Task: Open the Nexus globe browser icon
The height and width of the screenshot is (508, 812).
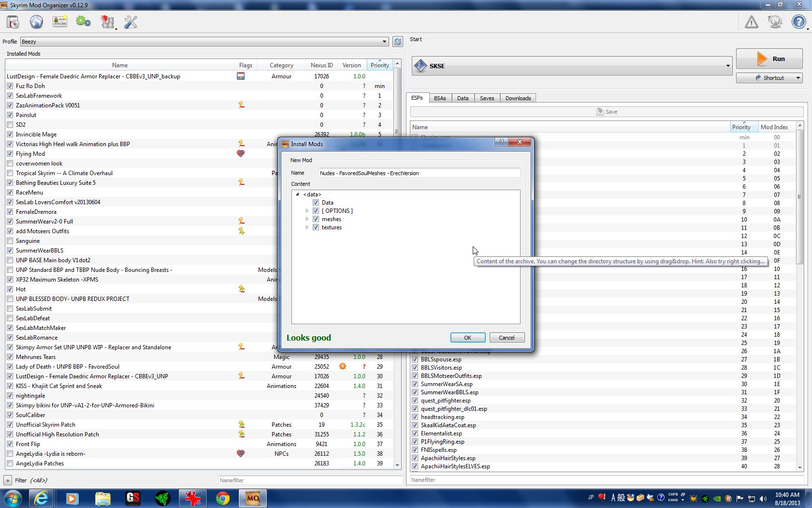Action: click(x=36, y=22)
